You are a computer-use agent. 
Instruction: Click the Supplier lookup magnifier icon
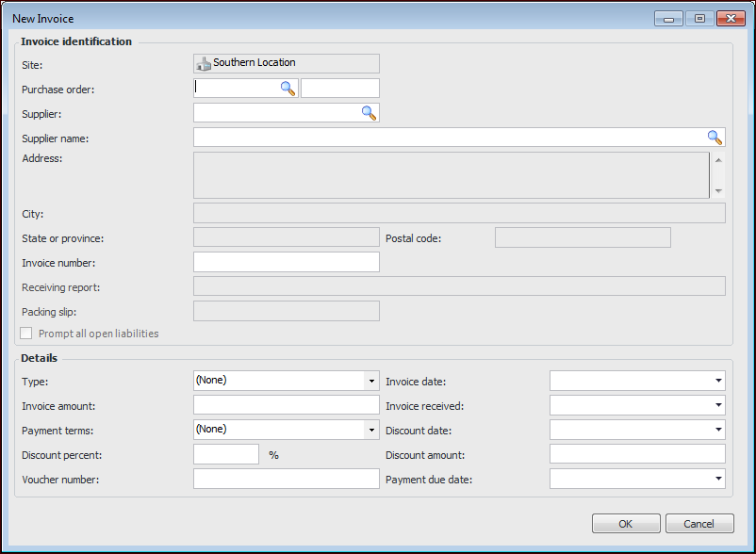click(x=370, y=113)
